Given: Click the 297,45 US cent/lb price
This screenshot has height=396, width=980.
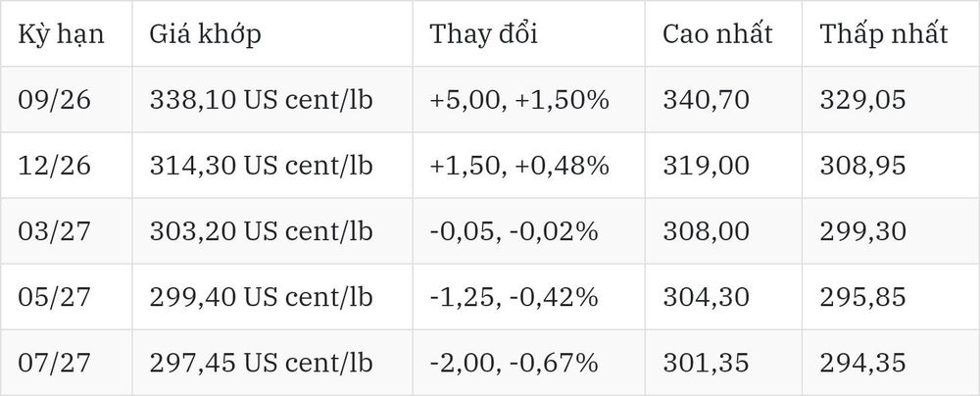Looking at the screenshot, I should (261, 363).
